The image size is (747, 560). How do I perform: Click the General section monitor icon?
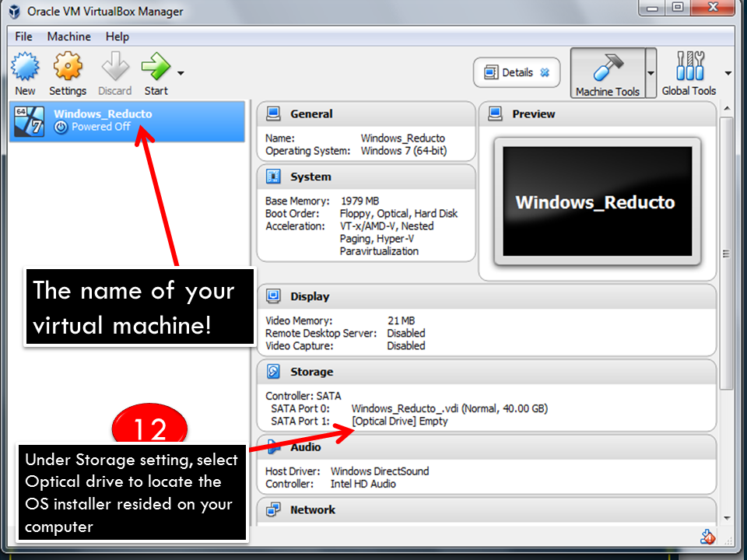click(x=272, y=114)
